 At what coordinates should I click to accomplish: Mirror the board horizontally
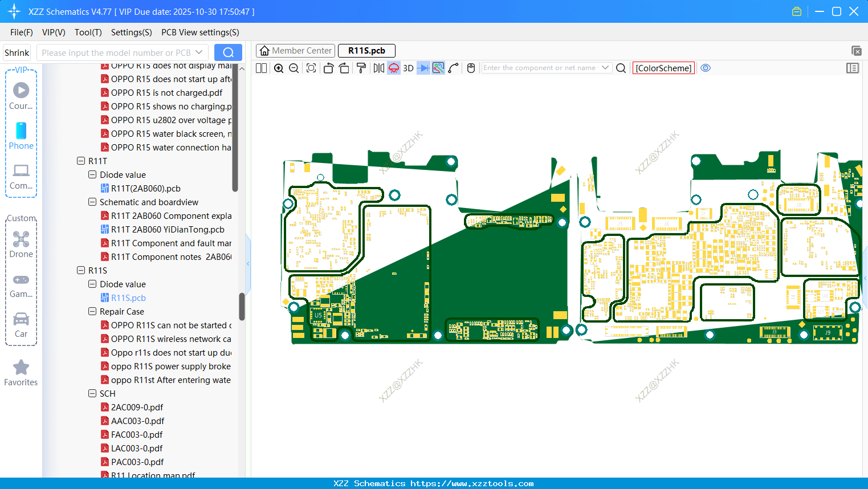379,68
